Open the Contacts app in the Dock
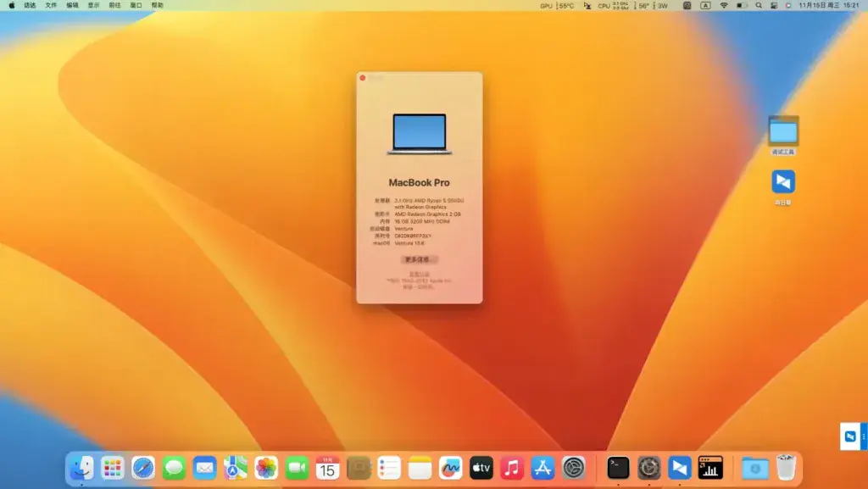The height and width of the screenshot is (489, 868). coord(359,469)
